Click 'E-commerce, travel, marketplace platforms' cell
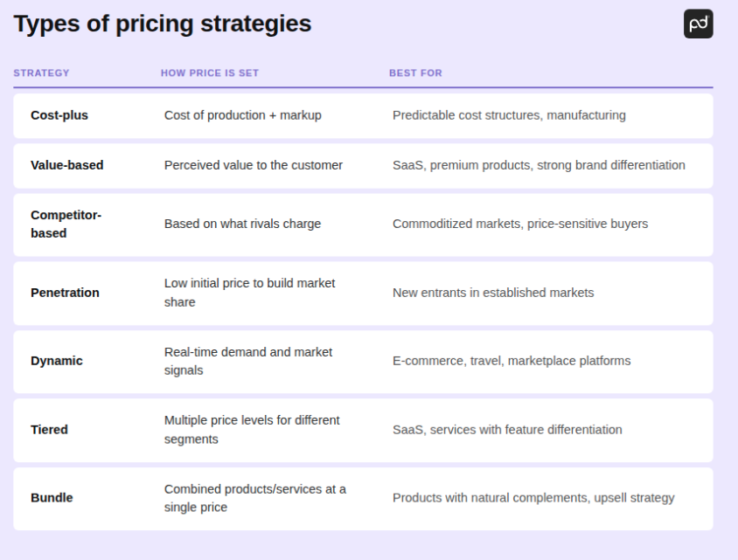 (x=512, y=361)
